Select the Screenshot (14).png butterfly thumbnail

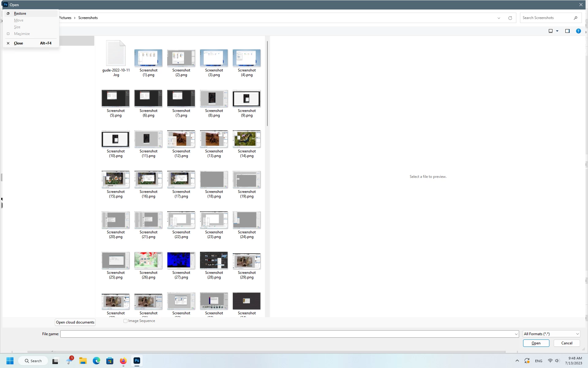coord(247,139)
